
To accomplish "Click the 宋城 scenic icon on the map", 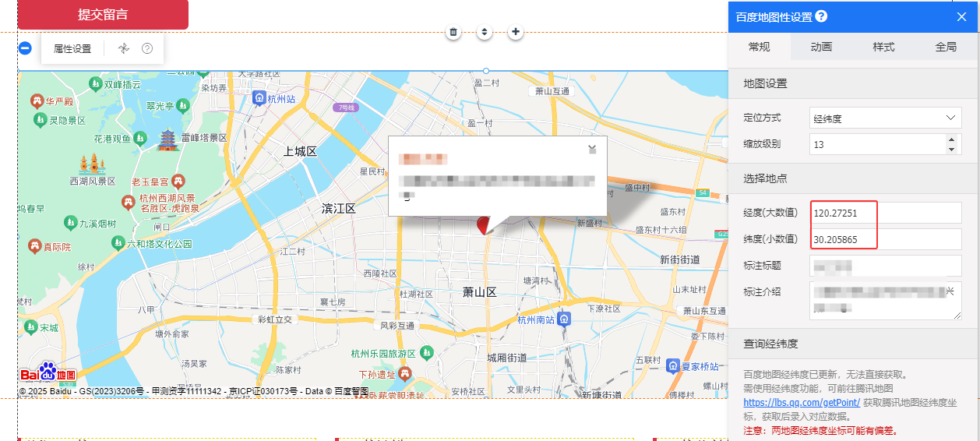I will (x=31, y=327).
